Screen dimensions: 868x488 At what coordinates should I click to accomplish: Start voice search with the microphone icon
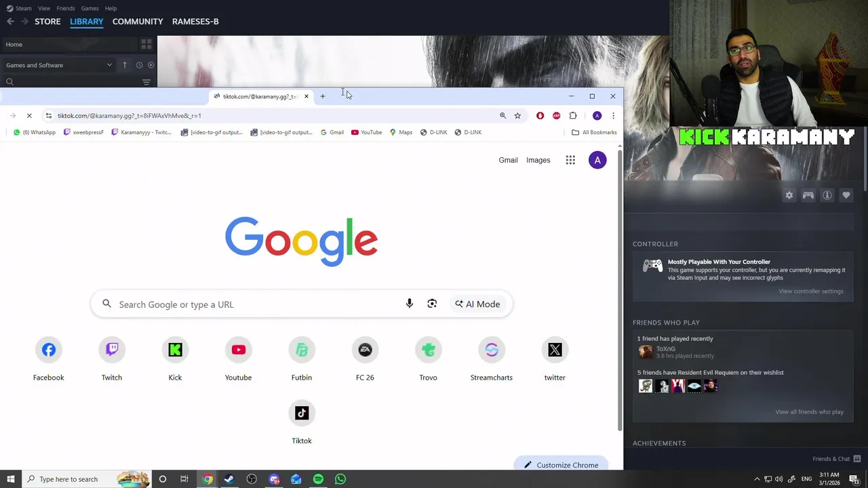pyautogui.click(x=409, y=304)
